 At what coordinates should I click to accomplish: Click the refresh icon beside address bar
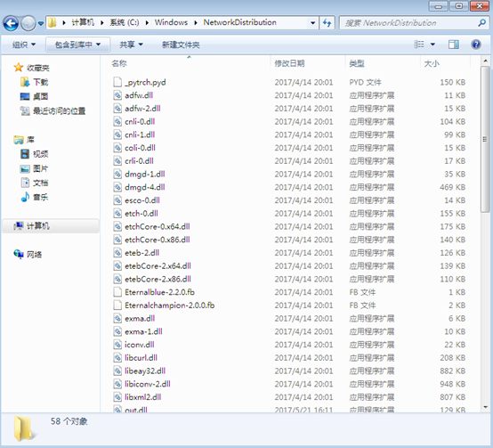point(327,22)
